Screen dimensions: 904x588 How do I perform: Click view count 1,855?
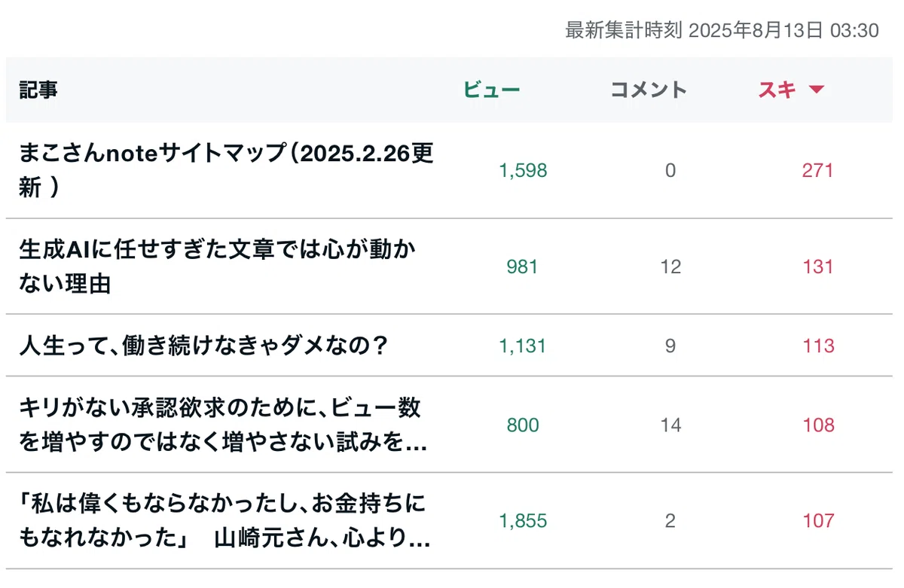point(523,521)
